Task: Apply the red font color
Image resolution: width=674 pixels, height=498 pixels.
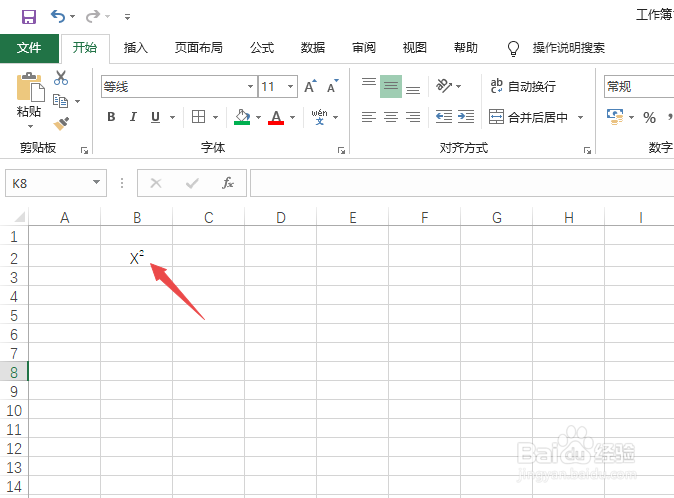Action: tap(276, 117)
